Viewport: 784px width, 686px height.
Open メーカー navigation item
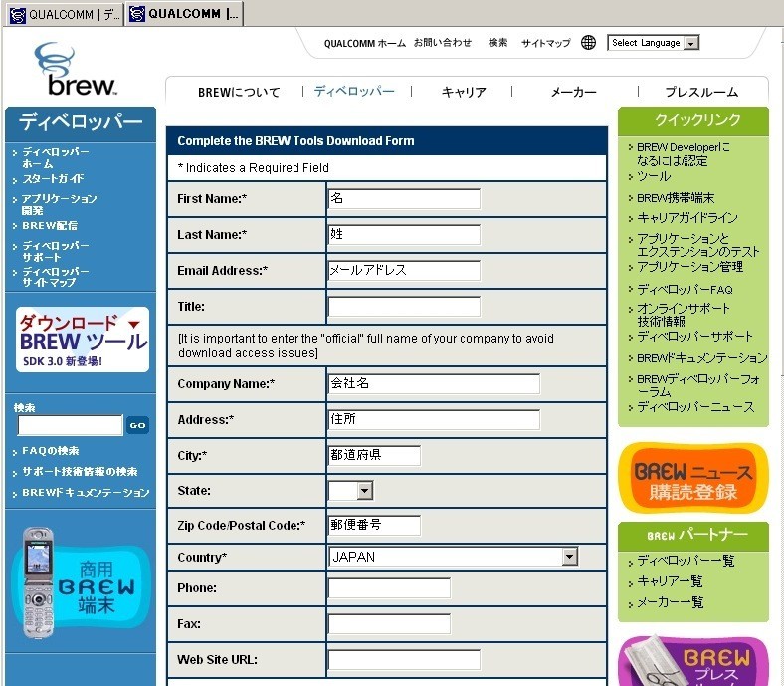tap(573, 92)
